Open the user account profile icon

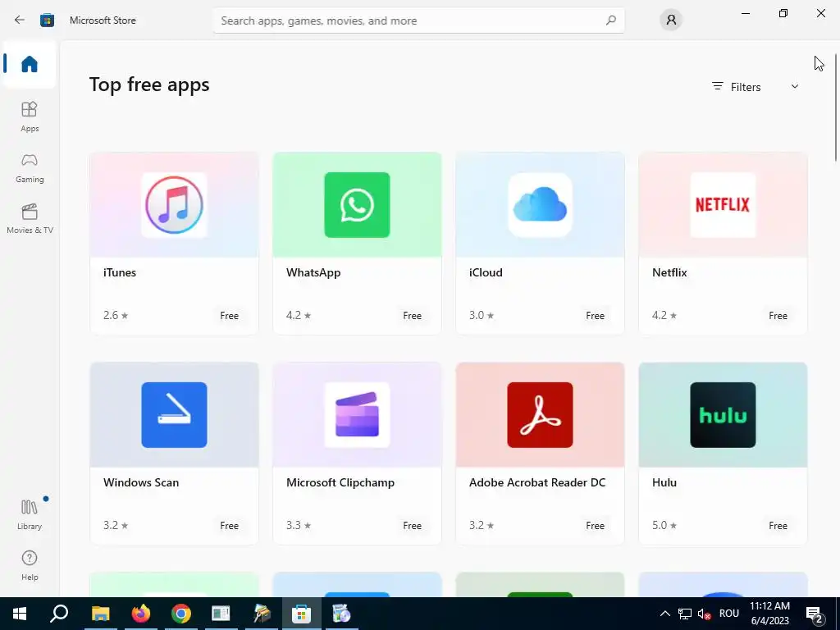click(x=671, y=21)
